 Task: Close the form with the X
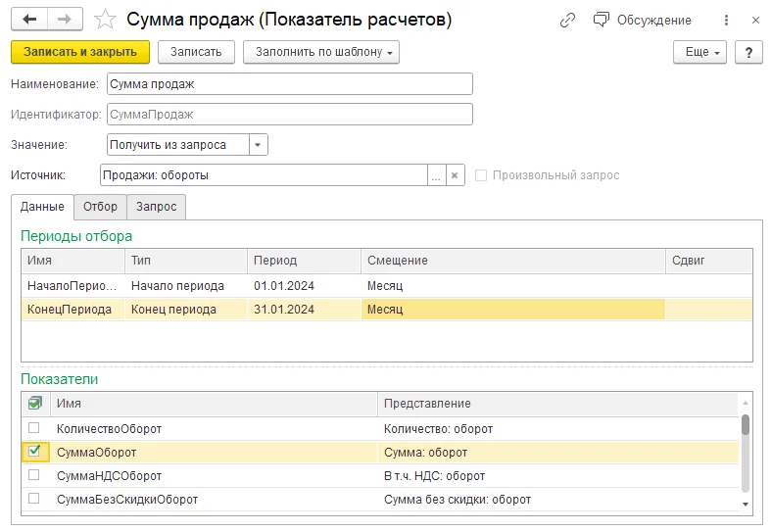pyautogui.click(x=755, y=21)
